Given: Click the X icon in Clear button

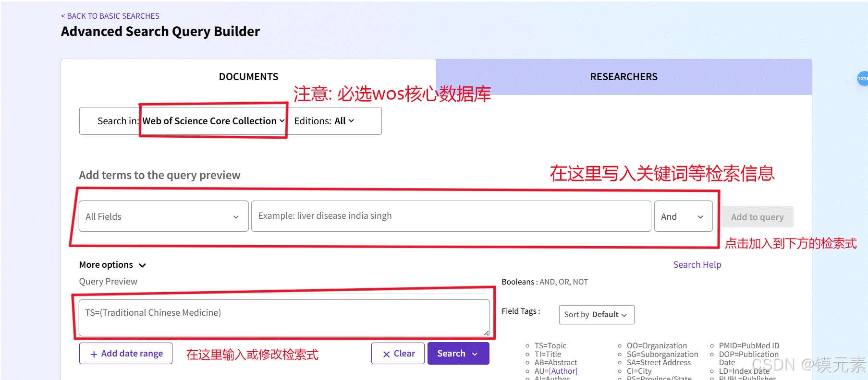Looking at the screenshot, I should (x=386, y=354).
